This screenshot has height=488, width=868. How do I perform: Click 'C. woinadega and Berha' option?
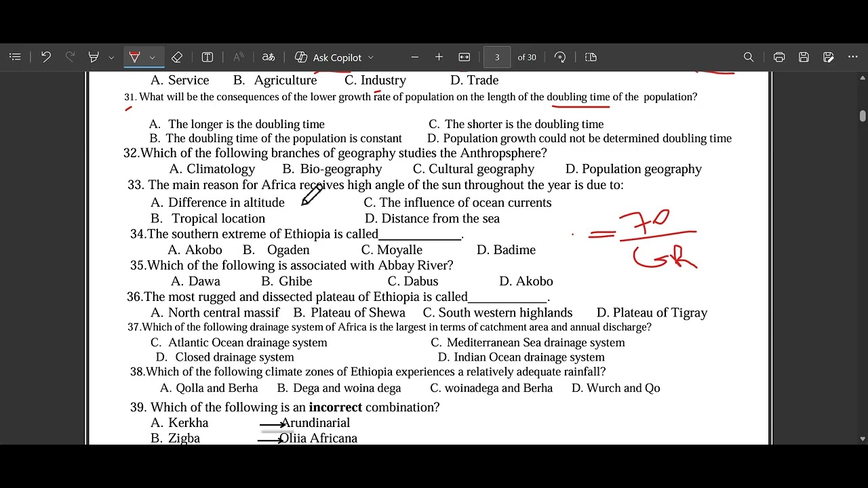coord(491,388)
